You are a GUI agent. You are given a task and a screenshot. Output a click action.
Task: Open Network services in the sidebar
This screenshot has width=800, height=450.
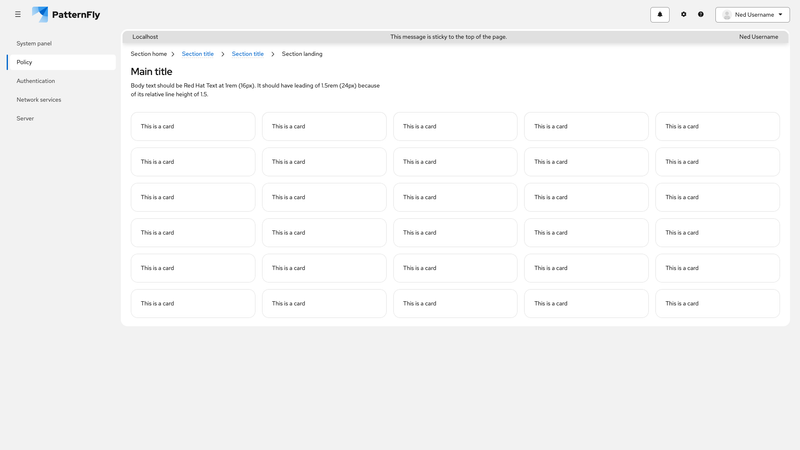(x=61, y=99)
